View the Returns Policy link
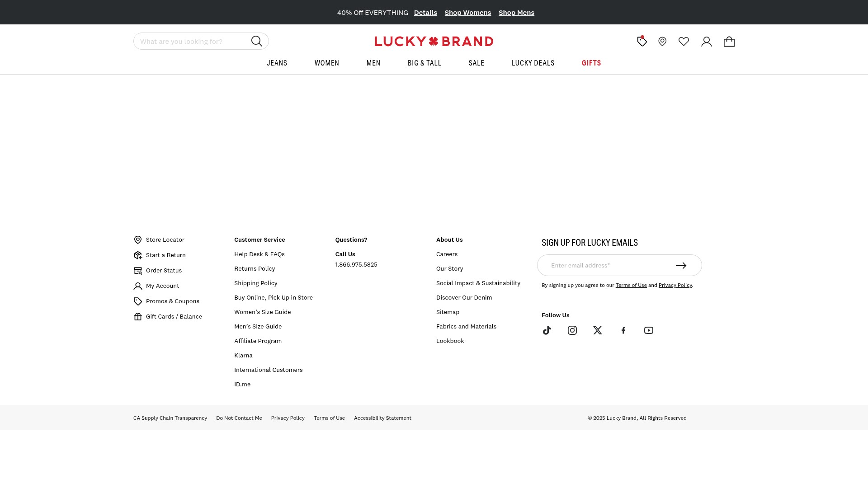868x488 pixels. (x=255, y=268)
